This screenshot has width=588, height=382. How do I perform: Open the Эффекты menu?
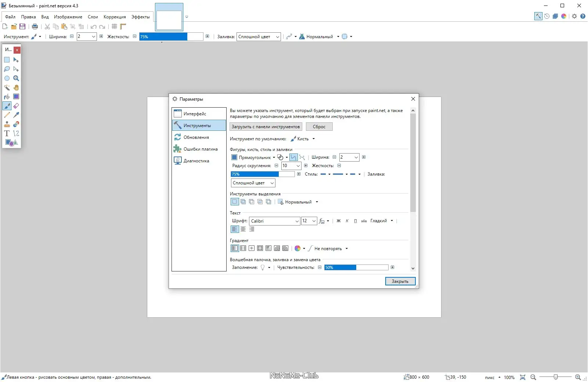pos(141,17)
